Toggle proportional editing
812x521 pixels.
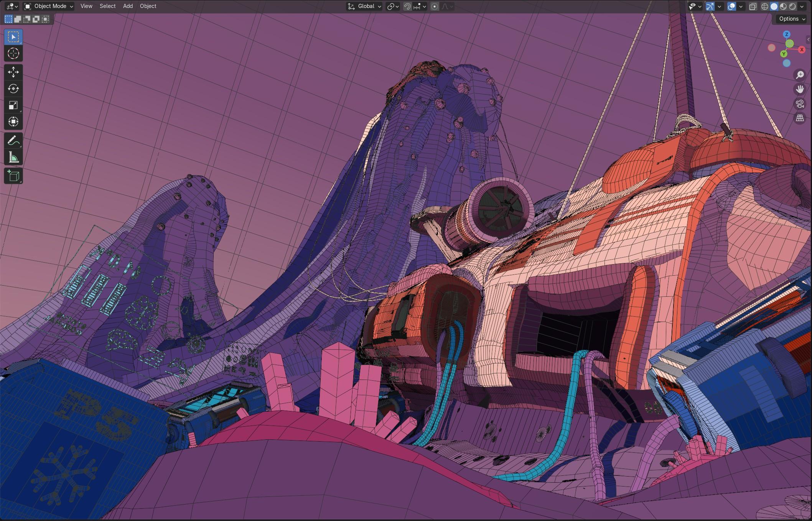click(435, 7)
